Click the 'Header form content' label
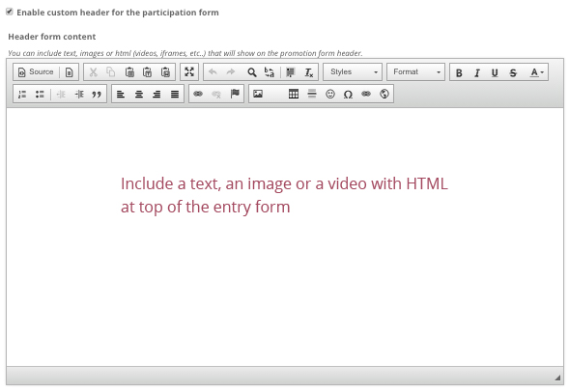 (x=52, y=37)
